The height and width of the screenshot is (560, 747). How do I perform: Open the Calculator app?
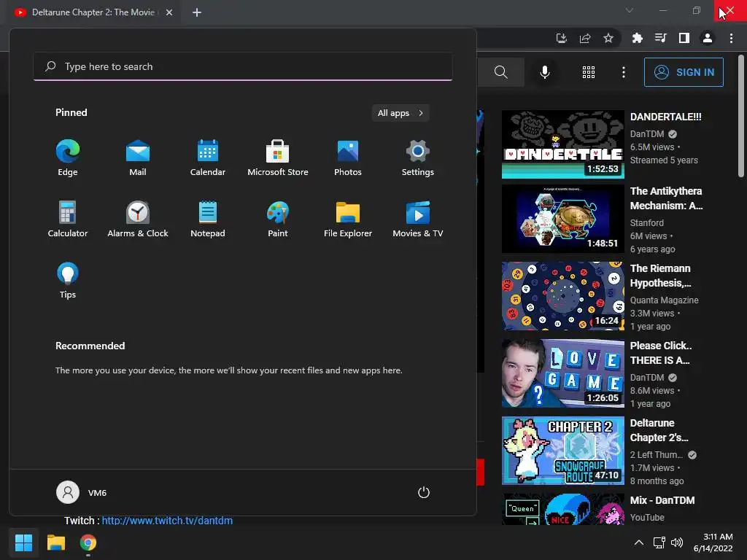click(68, 219)
